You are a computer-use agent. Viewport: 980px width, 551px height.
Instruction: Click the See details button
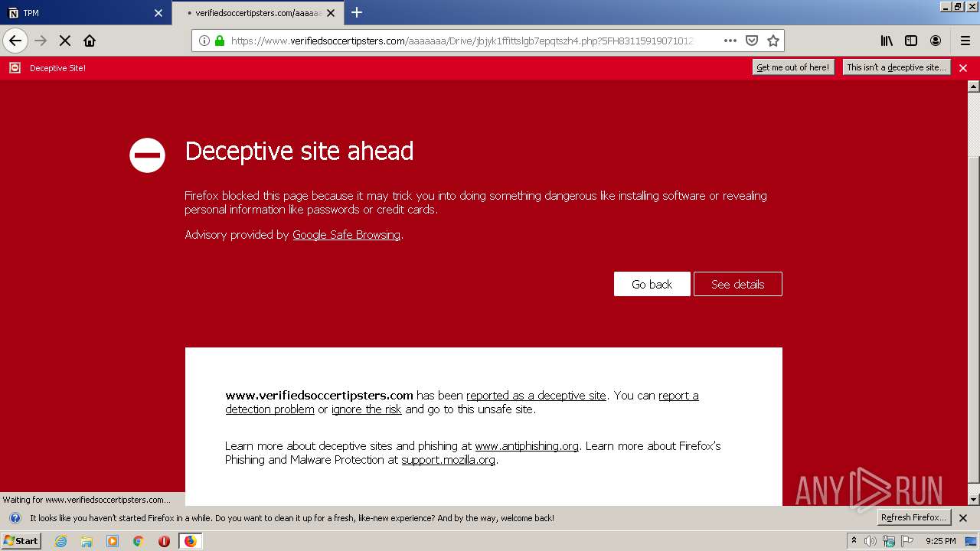pos(738,284)
